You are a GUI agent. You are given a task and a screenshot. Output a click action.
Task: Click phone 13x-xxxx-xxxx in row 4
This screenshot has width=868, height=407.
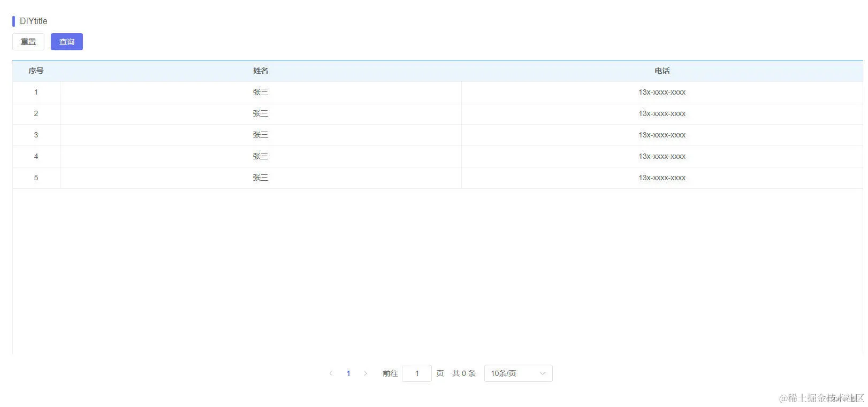coord(662,156)
